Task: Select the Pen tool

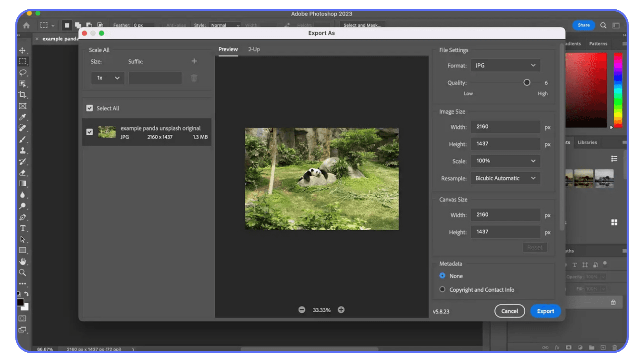Action: tap(22, 217)
